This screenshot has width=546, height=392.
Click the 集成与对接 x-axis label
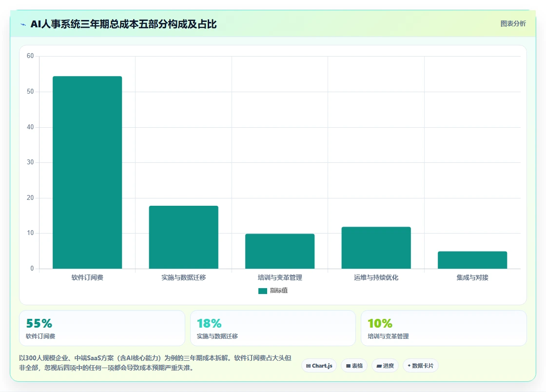click(x=472, y=277)
